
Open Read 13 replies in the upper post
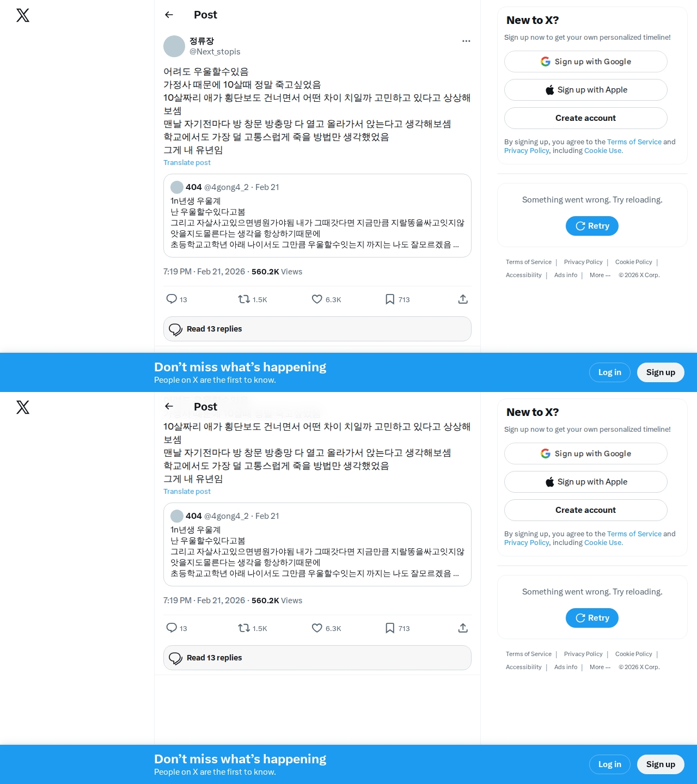[317, 329]
